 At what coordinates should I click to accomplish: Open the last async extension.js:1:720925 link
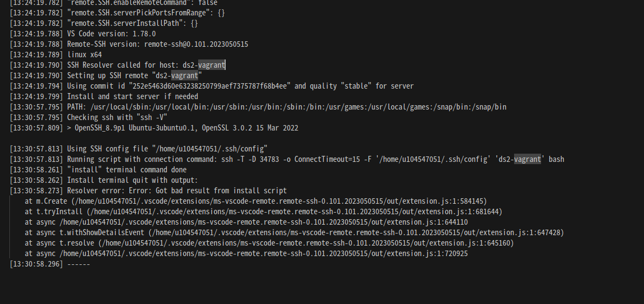pos(263,253)
